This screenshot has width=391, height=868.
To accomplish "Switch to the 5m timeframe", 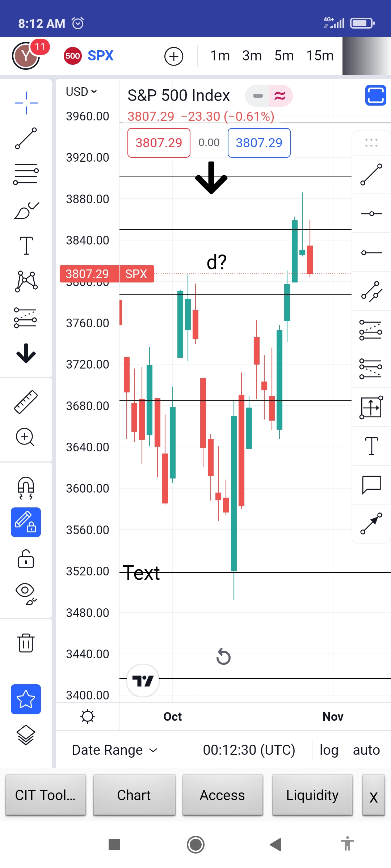I will click(284, 56).
